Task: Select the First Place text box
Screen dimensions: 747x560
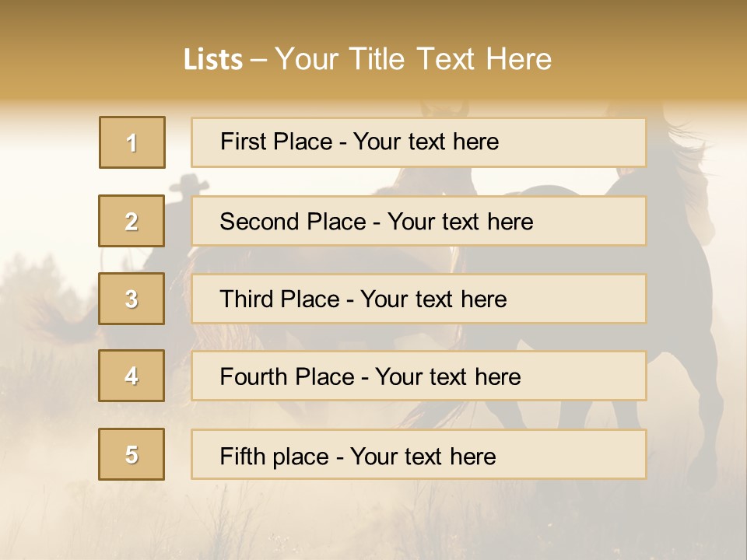Action: (x=419, y=142)
